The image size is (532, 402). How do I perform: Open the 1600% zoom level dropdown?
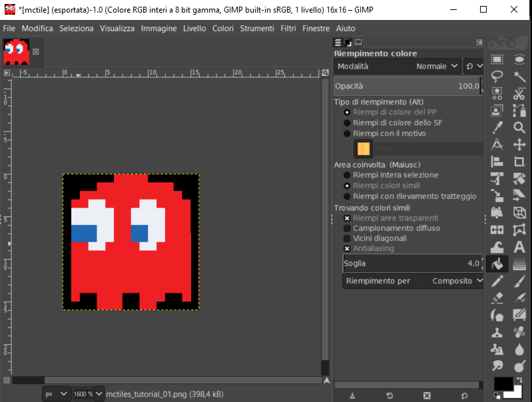[99, 394]
